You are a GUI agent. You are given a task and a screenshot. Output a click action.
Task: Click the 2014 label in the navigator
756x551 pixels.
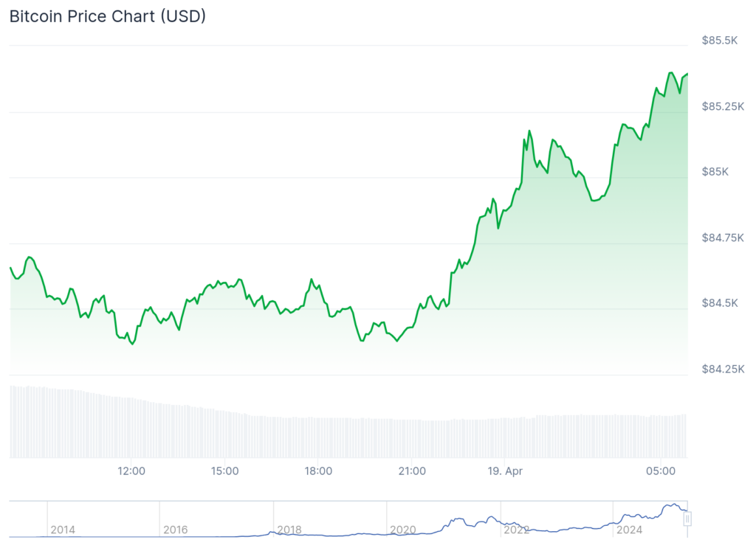tap(63, 530)
